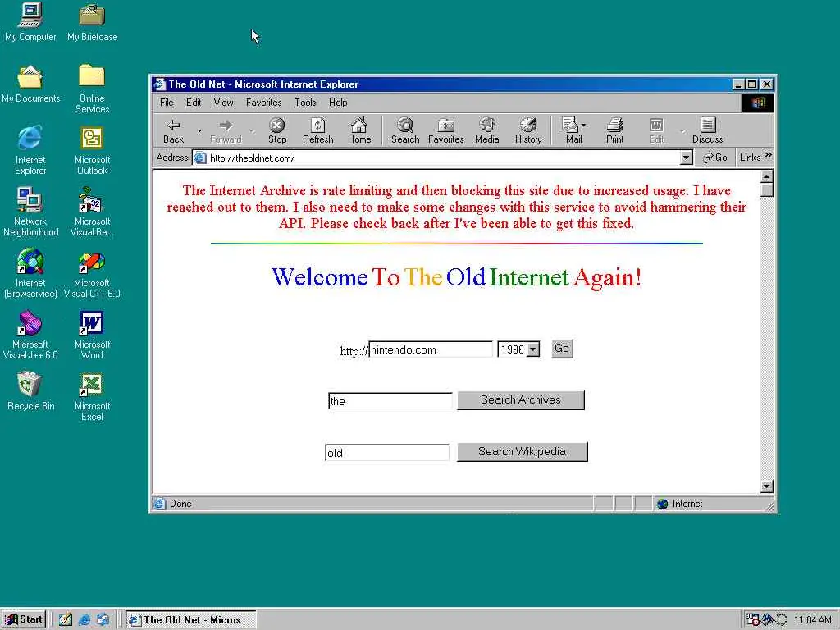The height and width of the screenshot is (630, 840).
Task: Open the View menu
Action: coord(223,103)
